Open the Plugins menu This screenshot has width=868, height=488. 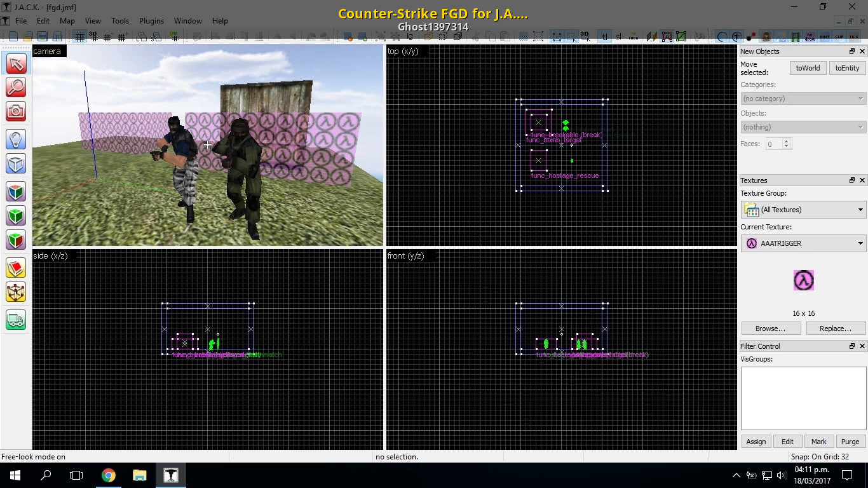pos(151,21)
